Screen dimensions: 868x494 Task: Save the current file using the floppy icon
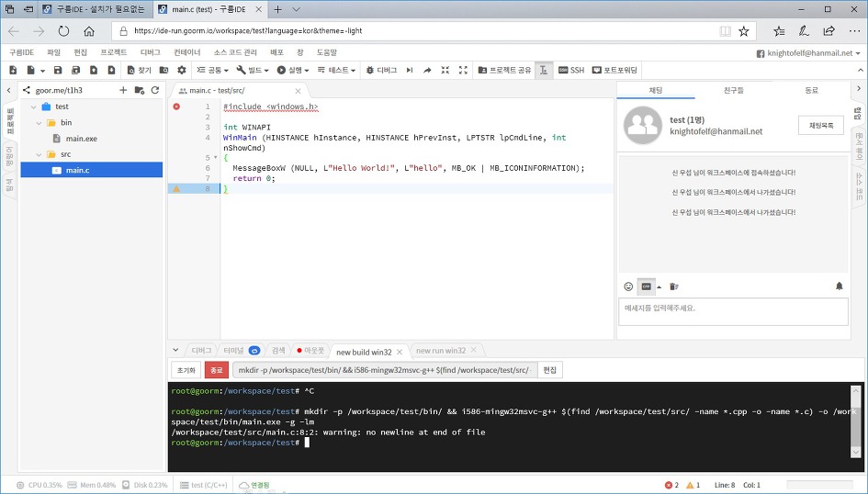58,71
